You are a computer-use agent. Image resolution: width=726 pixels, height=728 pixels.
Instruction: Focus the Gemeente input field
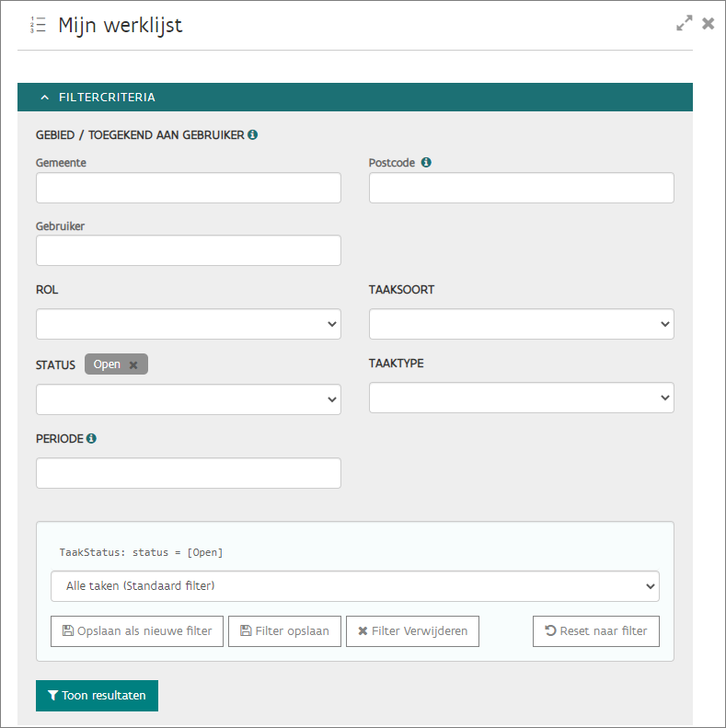click(x=189, y=188)
